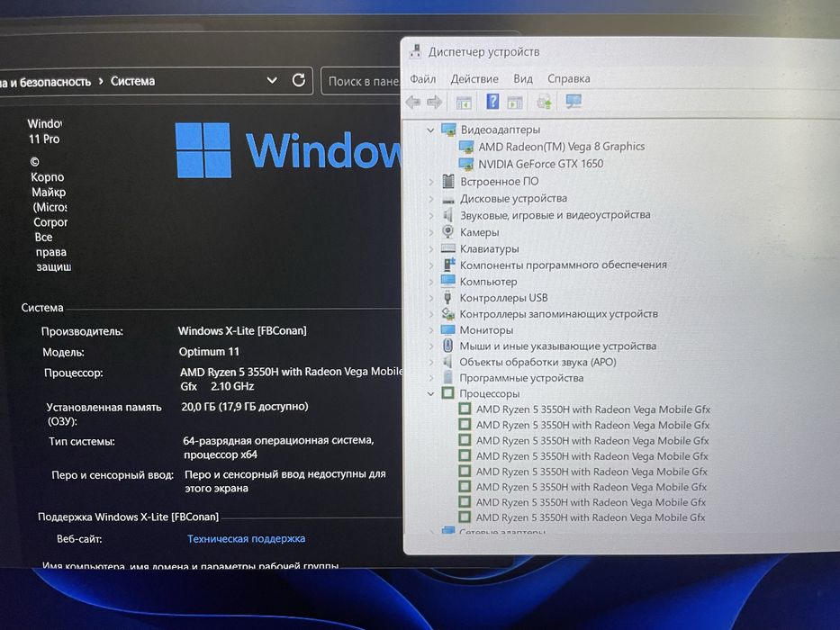Image resolution: width=840 pixels, height=630 pixels.
Task: Click the Клавиатуры keyboard icon
Action: coord(447,248)
